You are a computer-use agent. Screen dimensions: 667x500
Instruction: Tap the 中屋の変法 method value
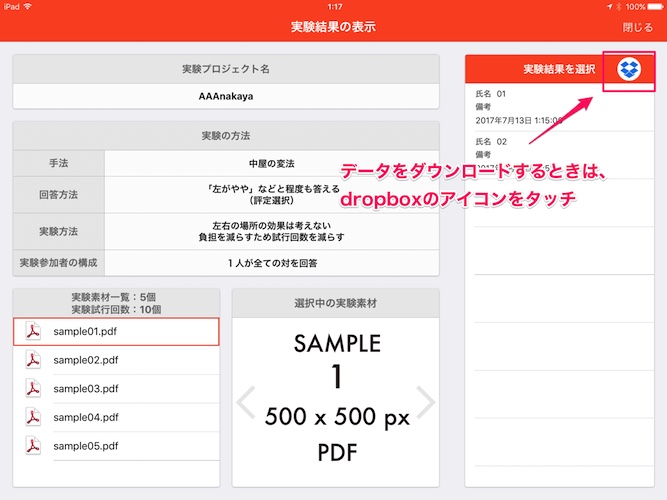(272, 163)
